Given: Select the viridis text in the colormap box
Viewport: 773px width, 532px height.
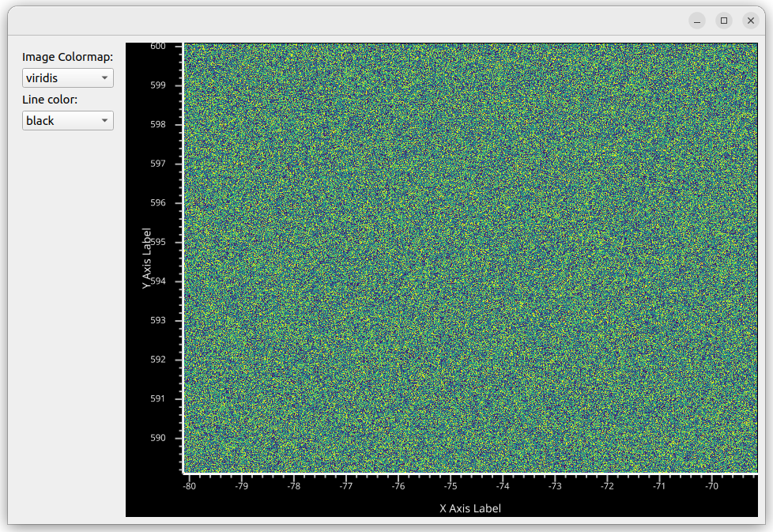Looking at the screenshot, I should [x=43, y=77].
